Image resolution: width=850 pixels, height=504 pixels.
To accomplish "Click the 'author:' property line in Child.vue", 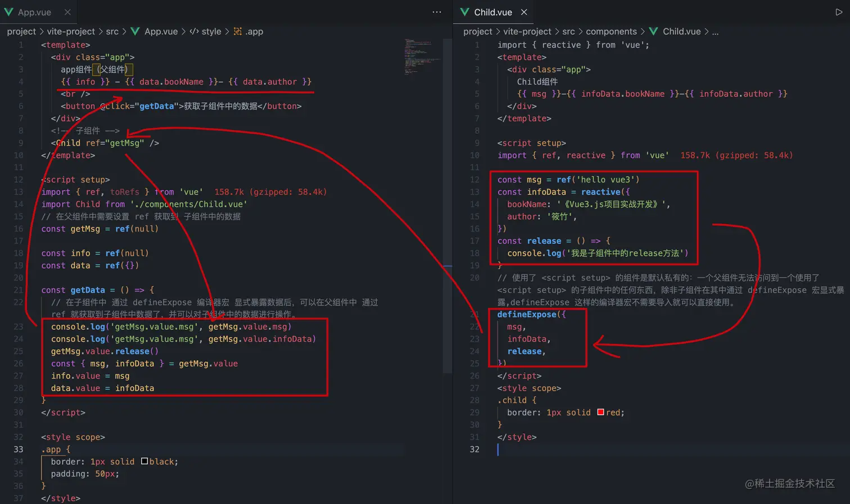I will coord(542,216).
